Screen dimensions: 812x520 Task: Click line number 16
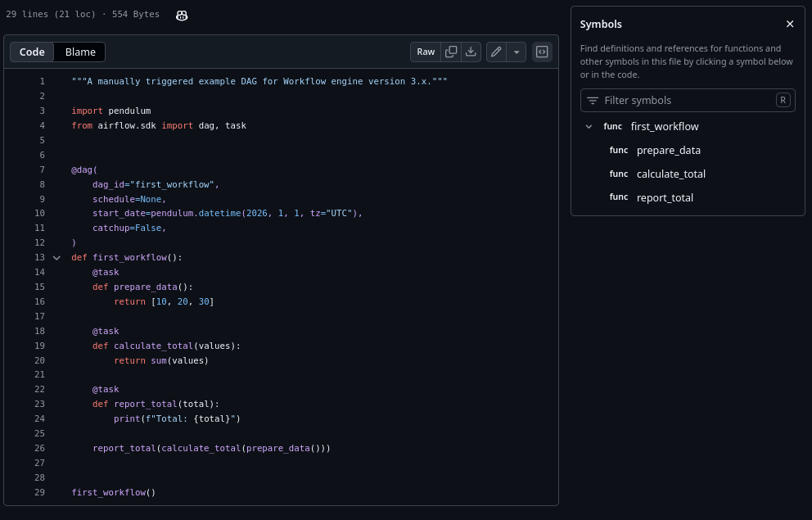coord(40,301)
